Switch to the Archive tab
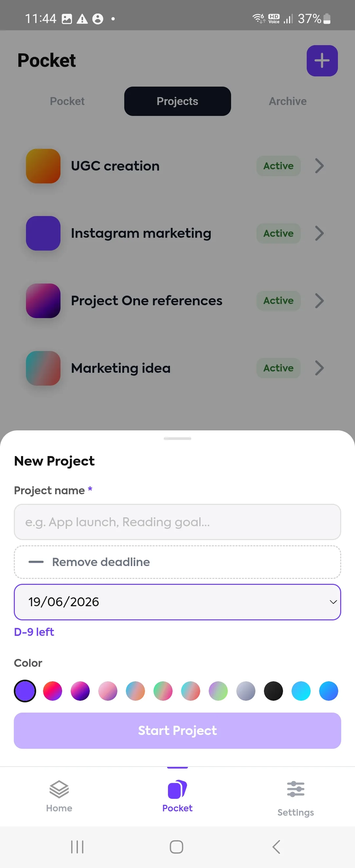355x868 pixels. pos(288,101)
